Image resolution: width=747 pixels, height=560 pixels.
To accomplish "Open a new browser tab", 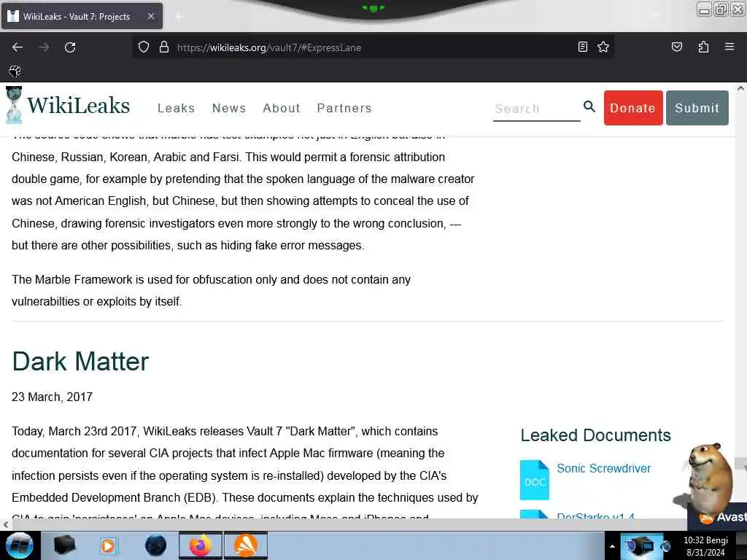I will tap(179, 16).
